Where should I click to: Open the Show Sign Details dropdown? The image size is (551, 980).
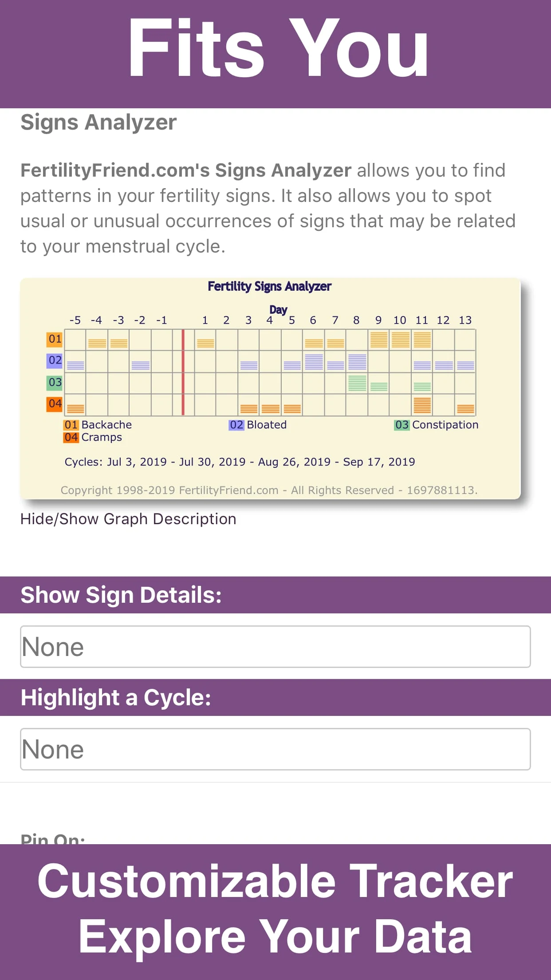(275, 647)
